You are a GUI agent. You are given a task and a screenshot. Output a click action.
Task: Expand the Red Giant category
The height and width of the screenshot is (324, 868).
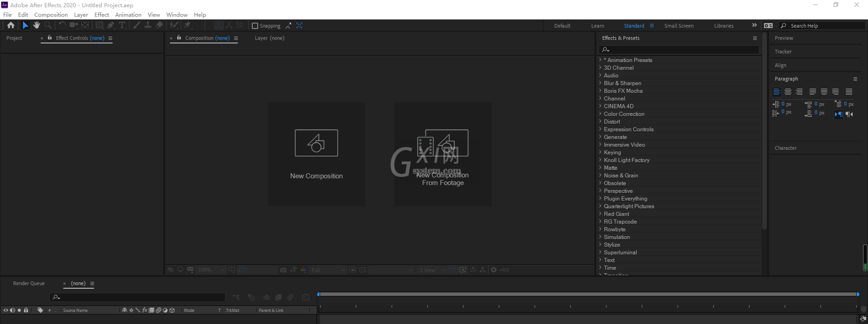[x=600, y=214]
